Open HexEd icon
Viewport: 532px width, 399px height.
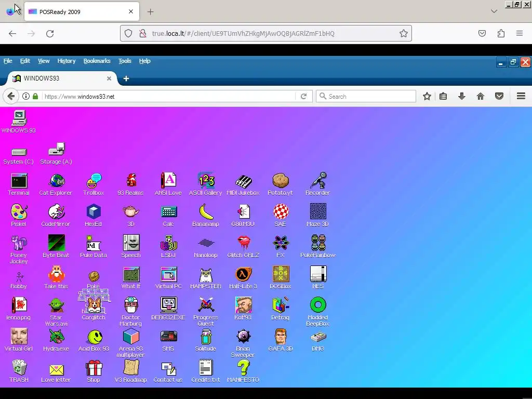tap(94, 216)
